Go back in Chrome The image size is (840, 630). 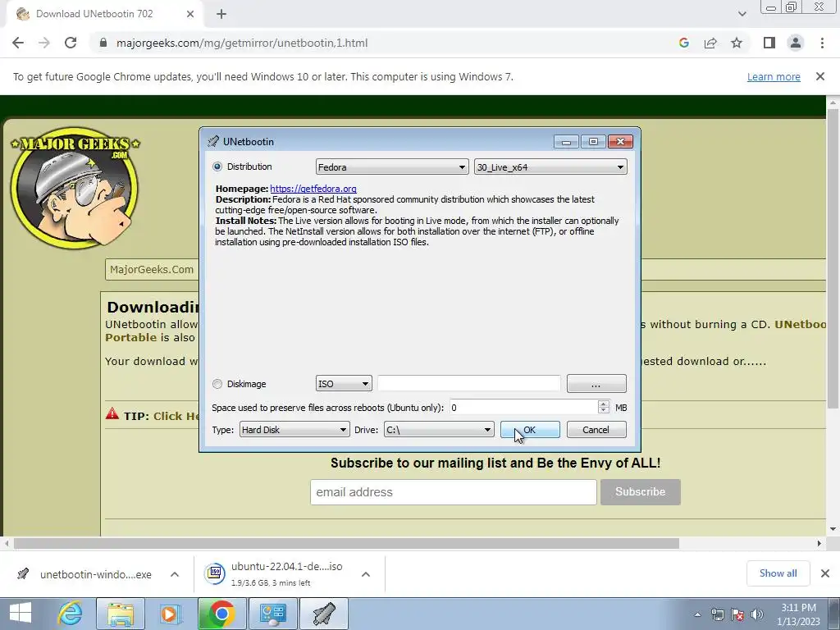click(x=18, y=43)
